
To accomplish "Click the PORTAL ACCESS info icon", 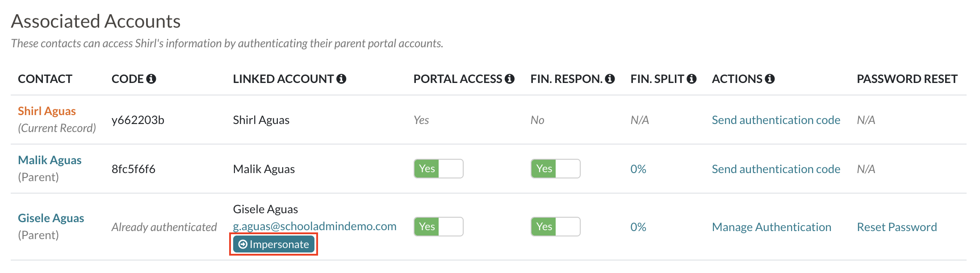I will tap(510, 79).
